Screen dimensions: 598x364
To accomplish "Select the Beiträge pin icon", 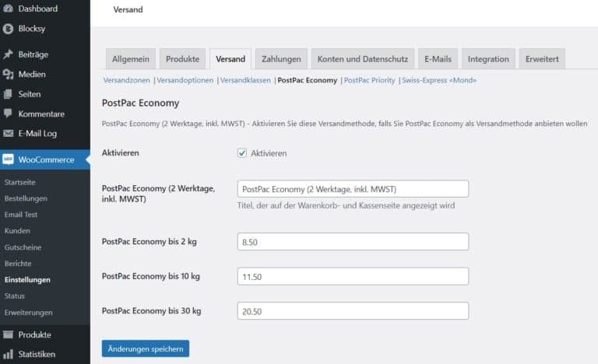I will [8, 54].
